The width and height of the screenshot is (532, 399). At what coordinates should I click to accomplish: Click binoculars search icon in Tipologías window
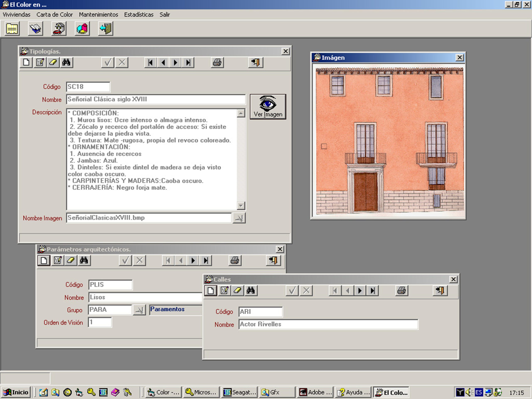pyautogui.click(x=66, y=63)
